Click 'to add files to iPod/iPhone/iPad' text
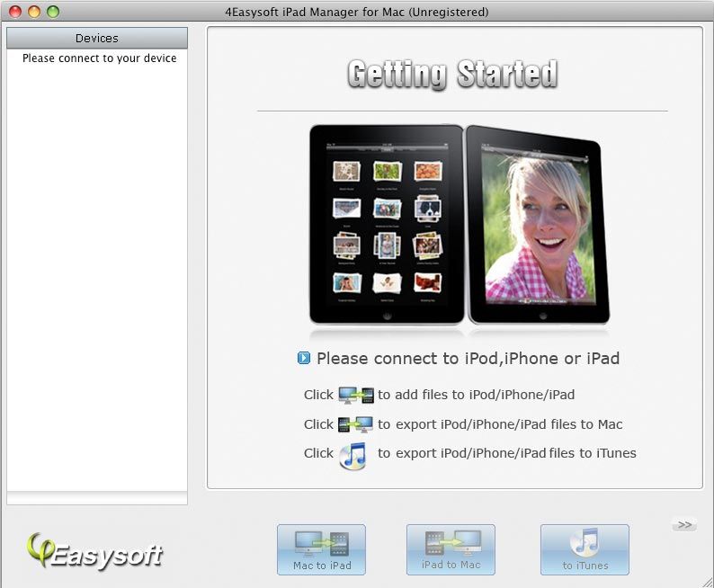The image size is (714, 588). (477, 395)
